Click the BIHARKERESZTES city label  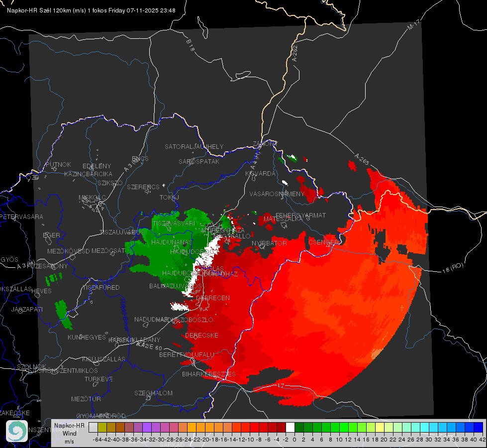209,374
